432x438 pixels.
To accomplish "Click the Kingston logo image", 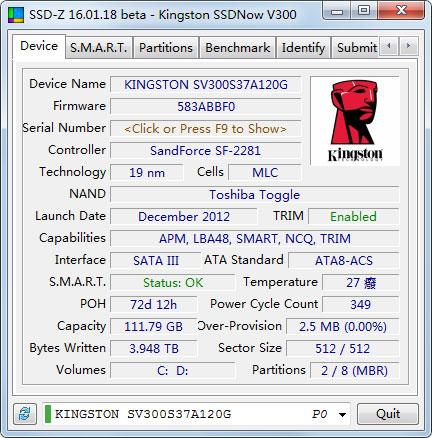I will (x=355, y=121).
